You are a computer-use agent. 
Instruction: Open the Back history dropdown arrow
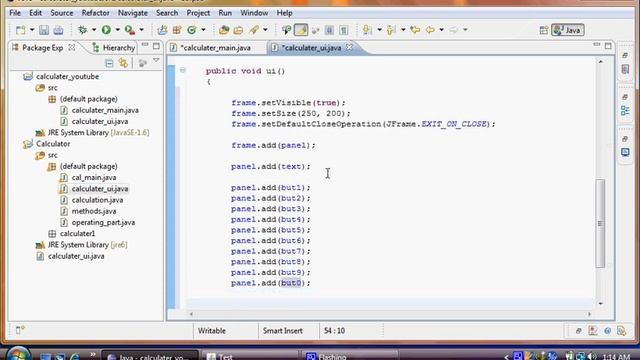point(442,30)
